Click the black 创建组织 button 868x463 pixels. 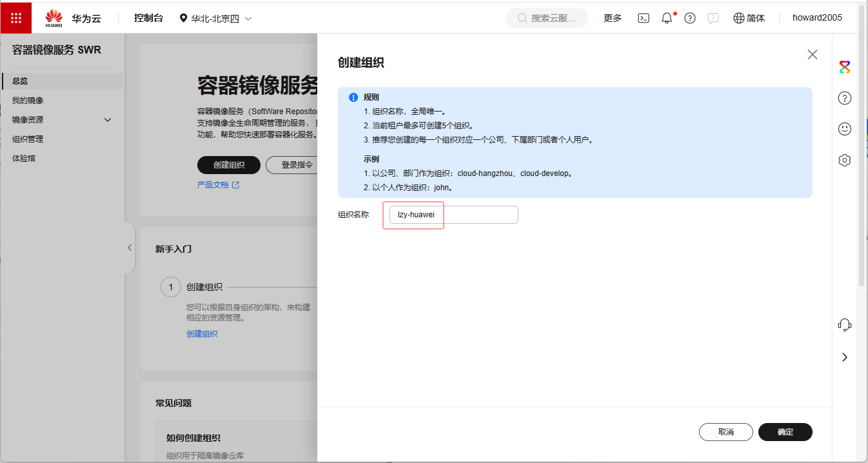pyautogui.click(x=229, y=165)
